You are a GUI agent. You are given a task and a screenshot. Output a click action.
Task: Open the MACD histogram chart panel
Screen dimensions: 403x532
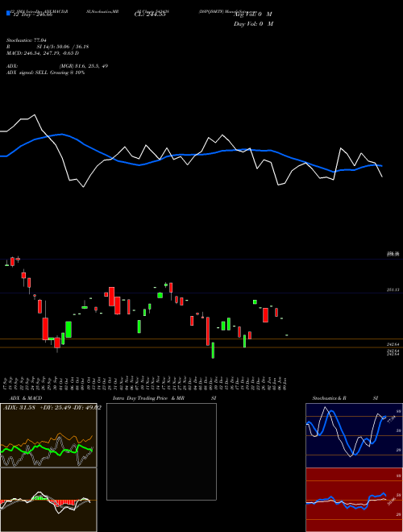coord(48,500)
